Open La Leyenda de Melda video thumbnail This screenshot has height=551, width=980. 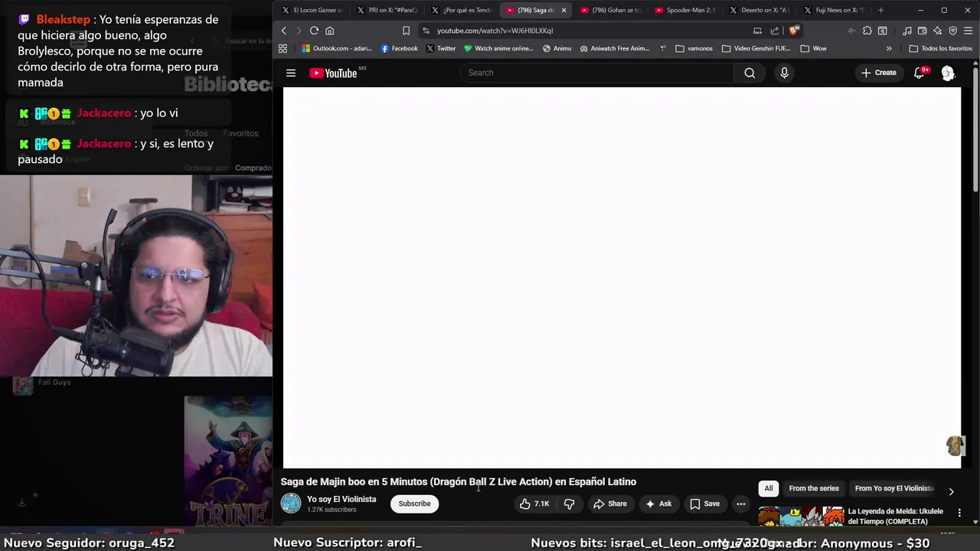coord(801,517)
